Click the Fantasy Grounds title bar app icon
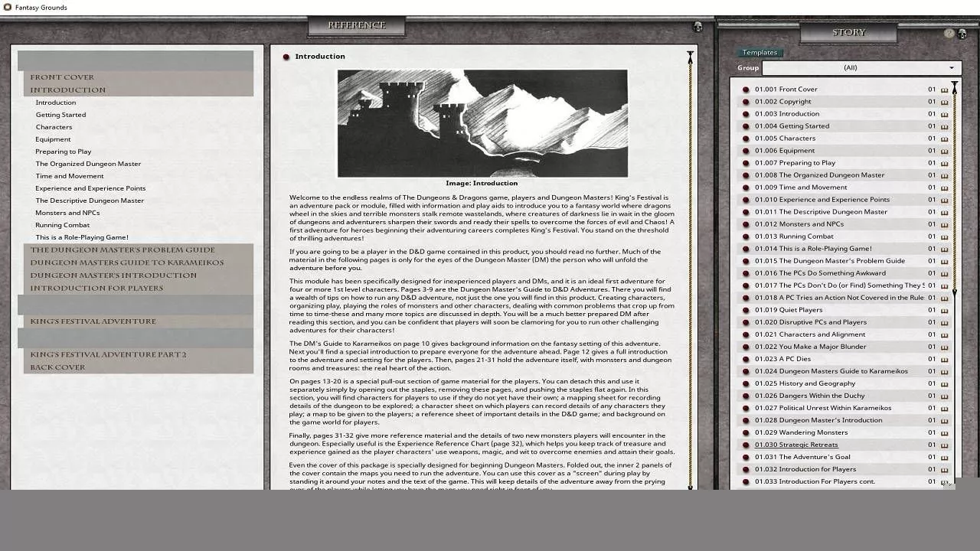This screenshot has height=551, width=980. point(8,8)
